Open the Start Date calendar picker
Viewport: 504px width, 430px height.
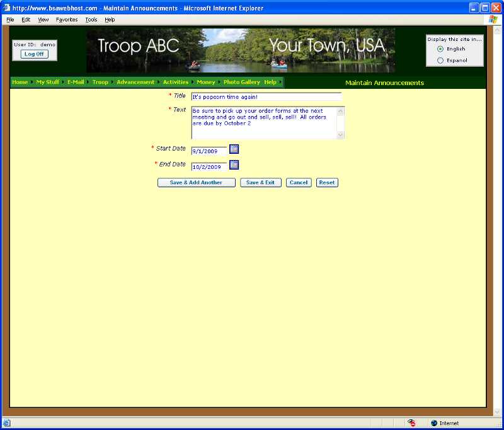point(234,149)
